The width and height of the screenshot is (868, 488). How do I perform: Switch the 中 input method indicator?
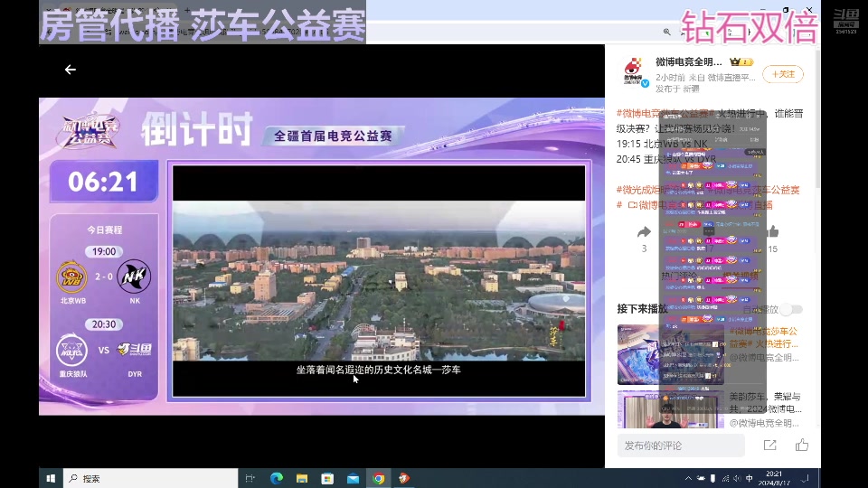(750, 479)
